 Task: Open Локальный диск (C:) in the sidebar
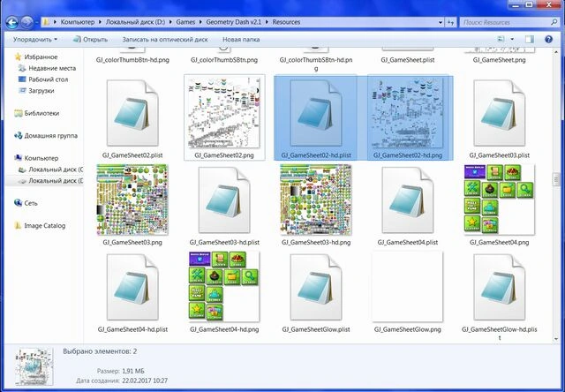(51, 170)
